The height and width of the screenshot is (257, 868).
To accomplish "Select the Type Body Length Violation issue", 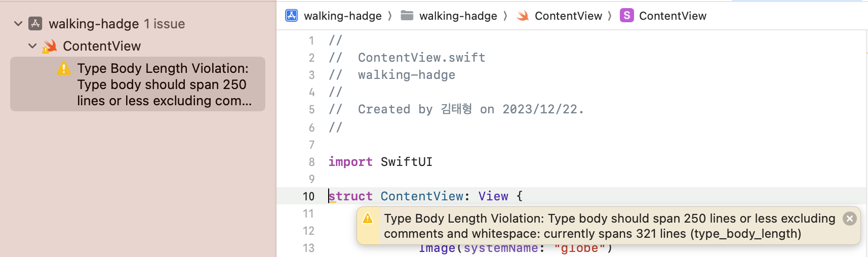I will pyautogui.click(x=138, y=84).
